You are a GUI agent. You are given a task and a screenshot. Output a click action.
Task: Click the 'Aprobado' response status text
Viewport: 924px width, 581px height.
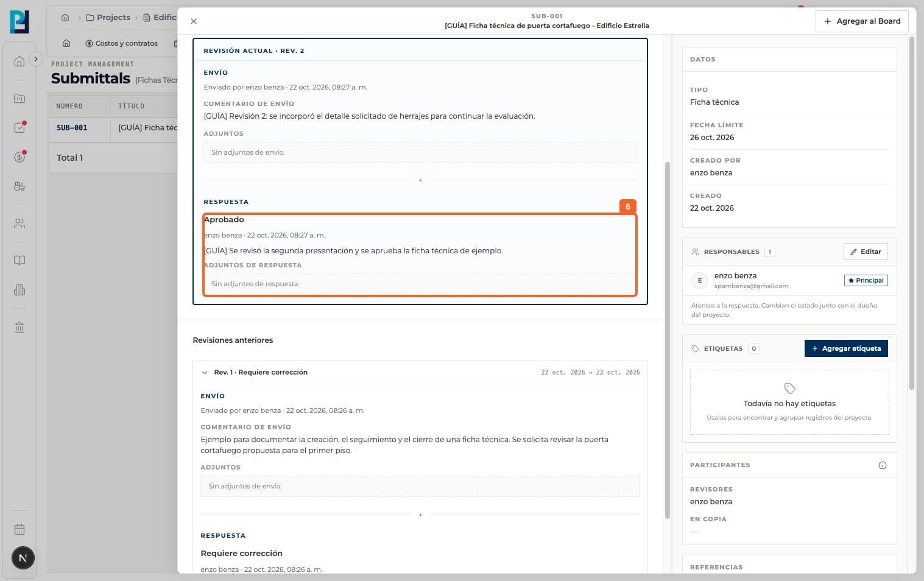tap(224, 220)
